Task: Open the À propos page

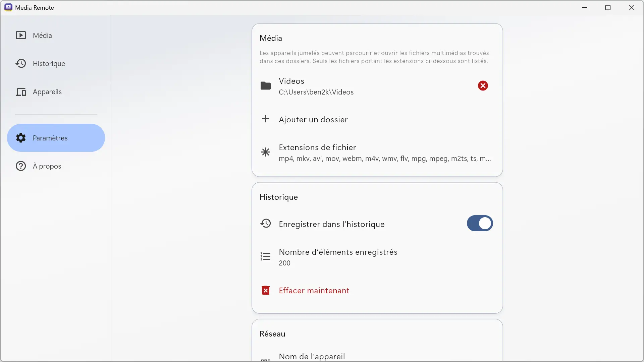Action: tap(56, 166)
